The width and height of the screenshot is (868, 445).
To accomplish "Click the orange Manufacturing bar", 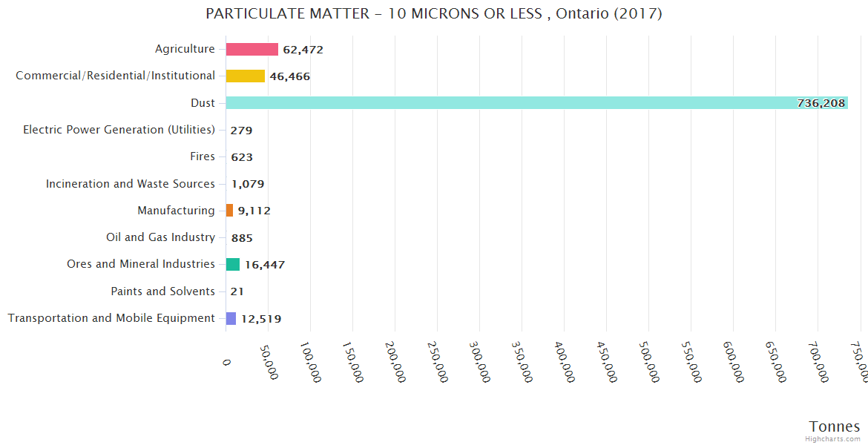I will (x=229, y=211).
